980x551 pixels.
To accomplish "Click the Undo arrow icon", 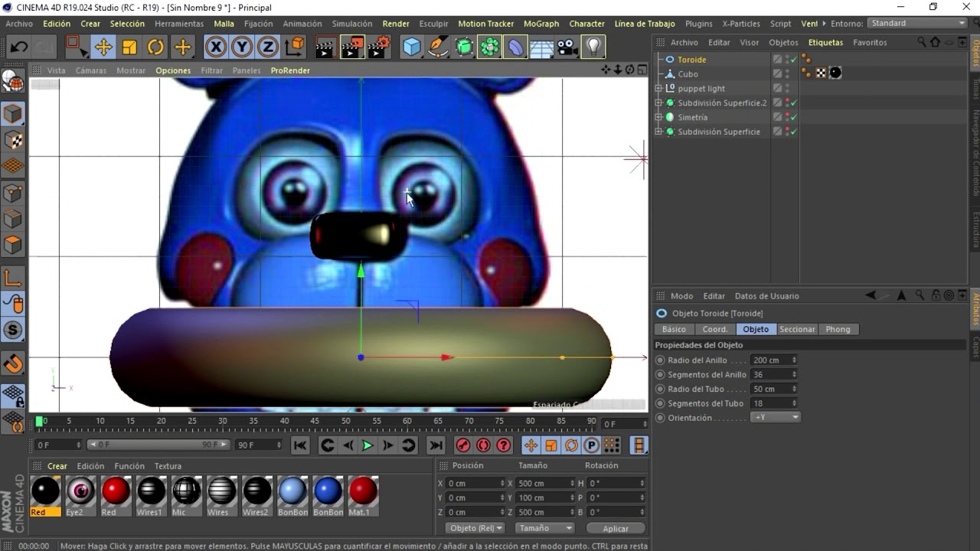I will 18,47.
